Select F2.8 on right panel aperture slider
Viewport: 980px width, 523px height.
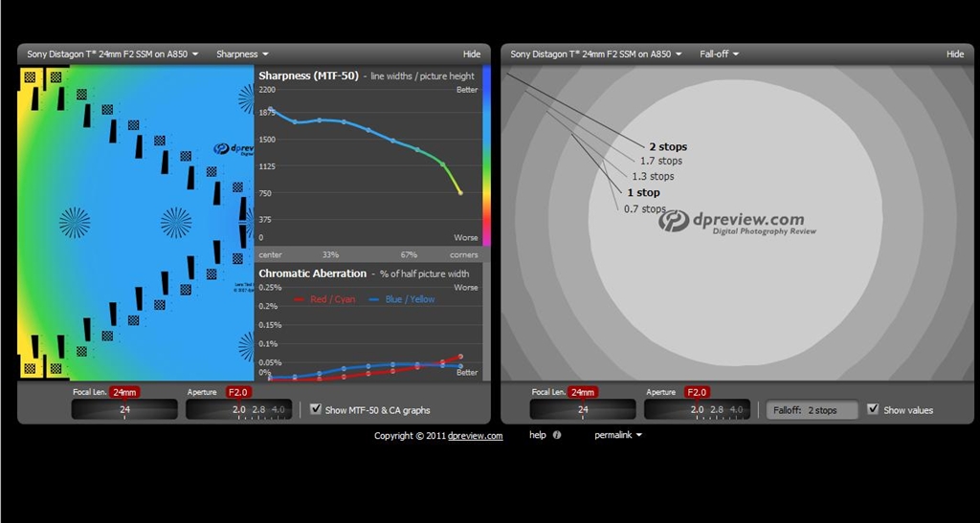tap(717, 410)
